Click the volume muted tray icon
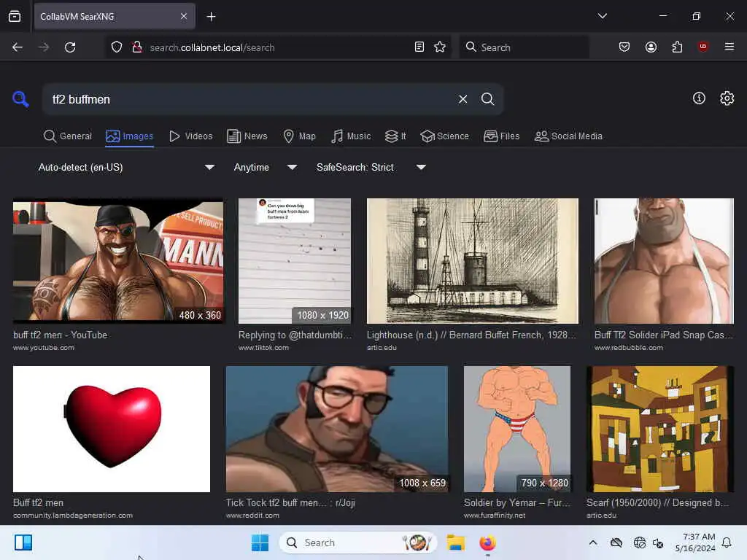Screen dimensions: 747x560 [x=658, y=542]
